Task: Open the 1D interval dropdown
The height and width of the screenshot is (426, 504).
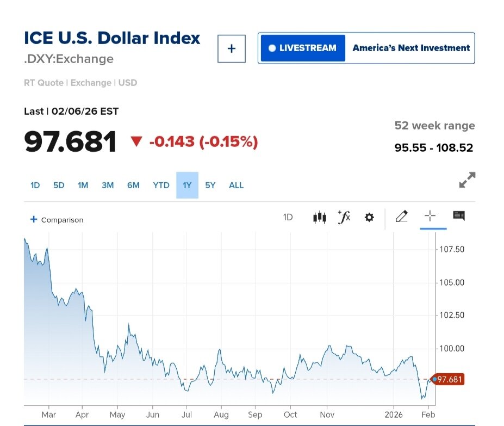Action: point(288,218)
